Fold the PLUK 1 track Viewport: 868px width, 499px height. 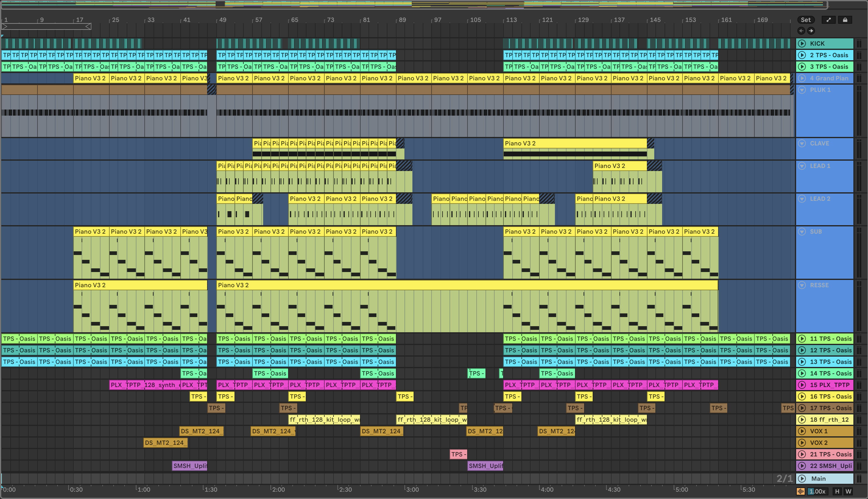[802, 90]
